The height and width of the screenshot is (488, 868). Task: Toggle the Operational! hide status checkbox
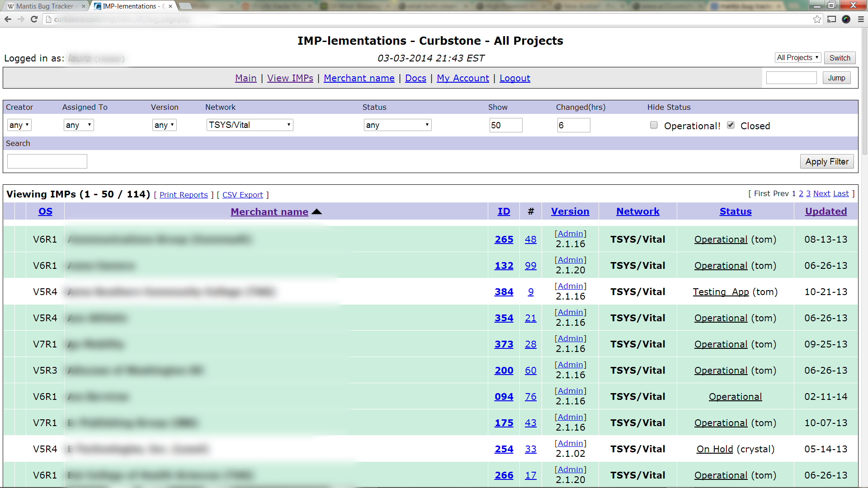click(x=654, y=125)
